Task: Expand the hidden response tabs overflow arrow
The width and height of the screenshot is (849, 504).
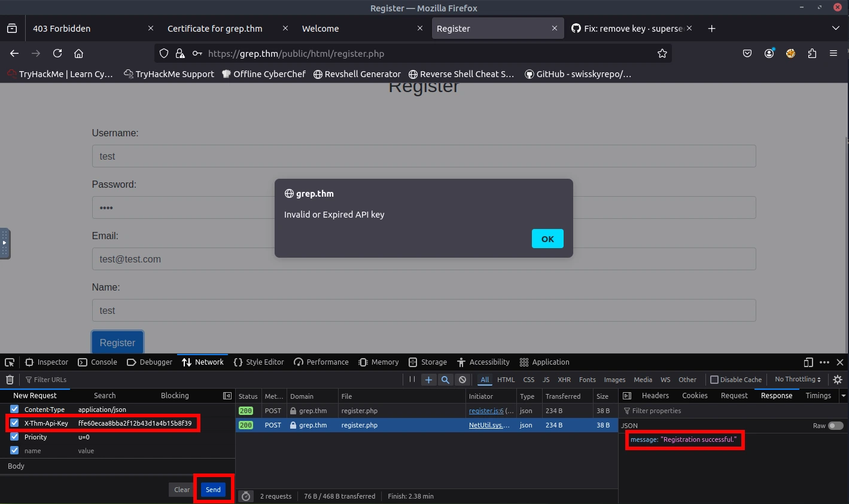Action: [x=844, y=396]
